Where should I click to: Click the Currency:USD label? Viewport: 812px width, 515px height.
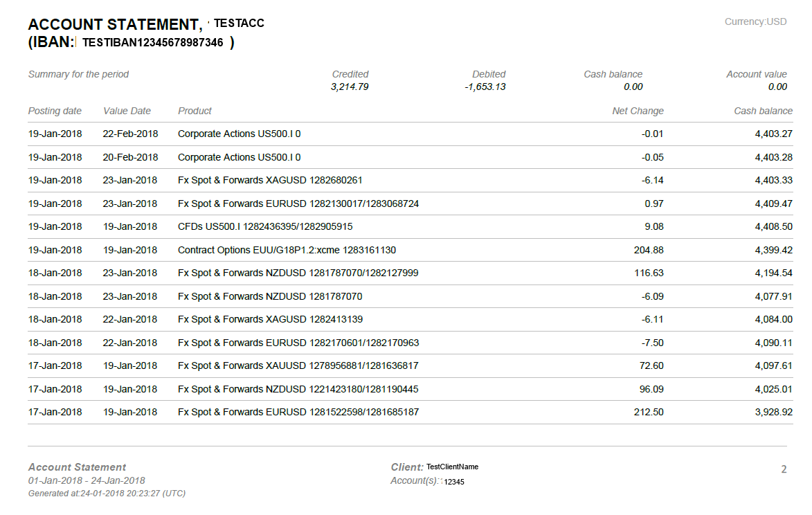(x=756, y=21)
